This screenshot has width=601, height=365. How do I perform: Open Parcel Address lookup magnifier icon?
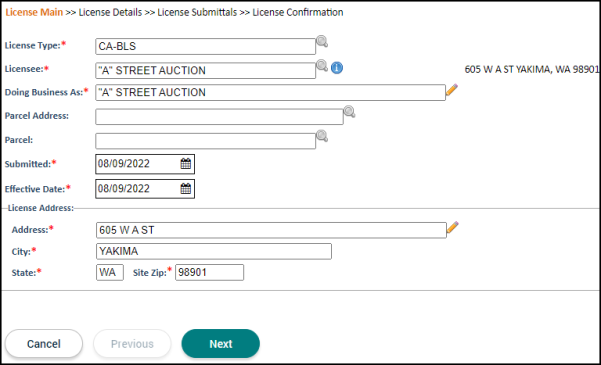pos(349,112)
